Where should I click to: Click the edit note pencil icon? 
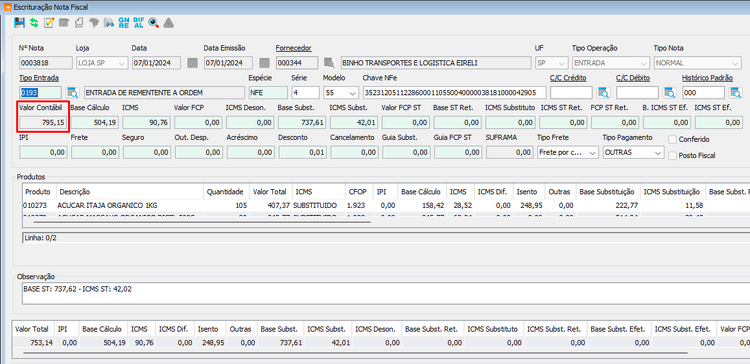49,22
